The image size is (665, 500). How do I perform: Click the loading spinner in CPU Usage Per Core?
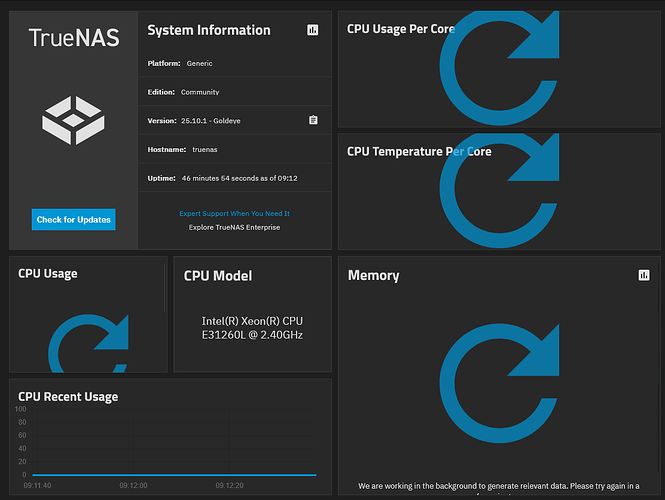[x=499, y=68]
